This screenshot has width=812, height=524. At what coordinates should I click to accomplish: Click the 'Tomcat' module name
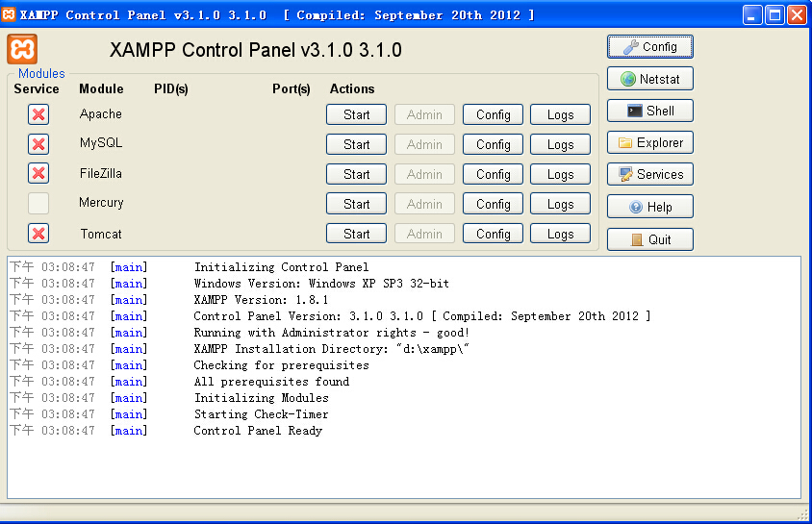[101, 234]
